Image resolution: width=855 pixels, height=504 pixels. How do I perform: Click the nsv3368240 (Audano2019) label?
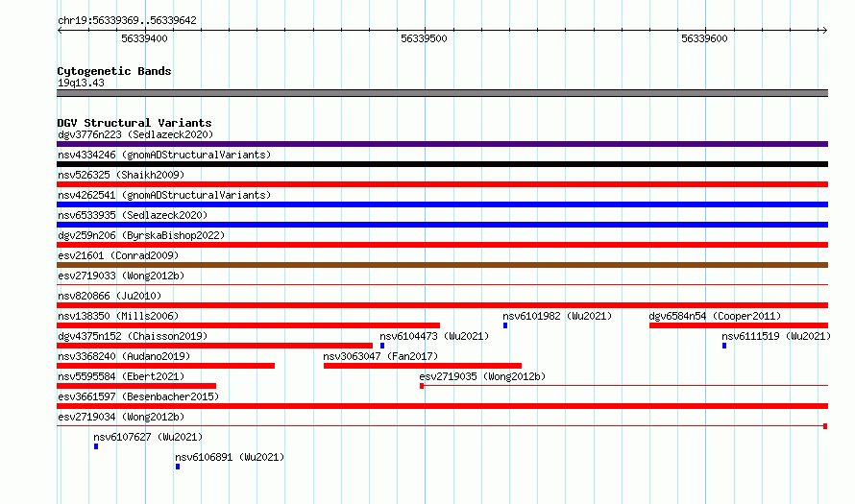[124, 356]
